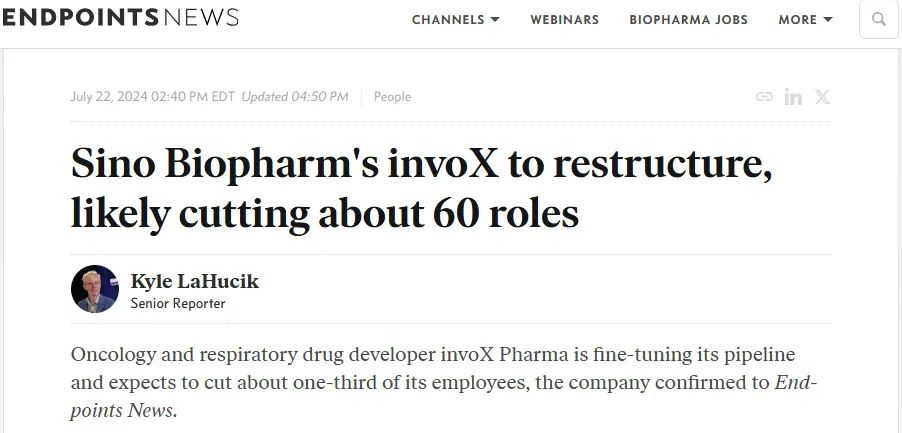Expand the More dropdown menu
Screen dimensions: 902x433
[805, 20]
